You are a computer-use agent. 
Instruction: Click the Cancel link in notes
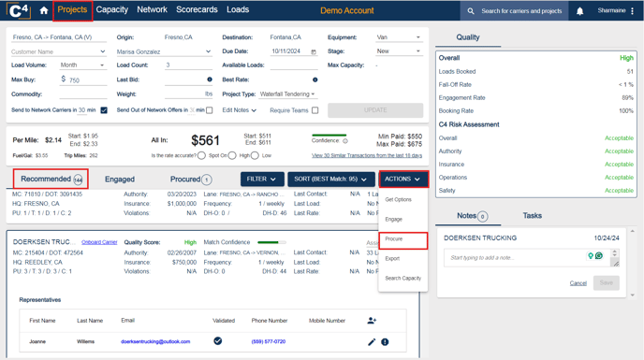578,283
